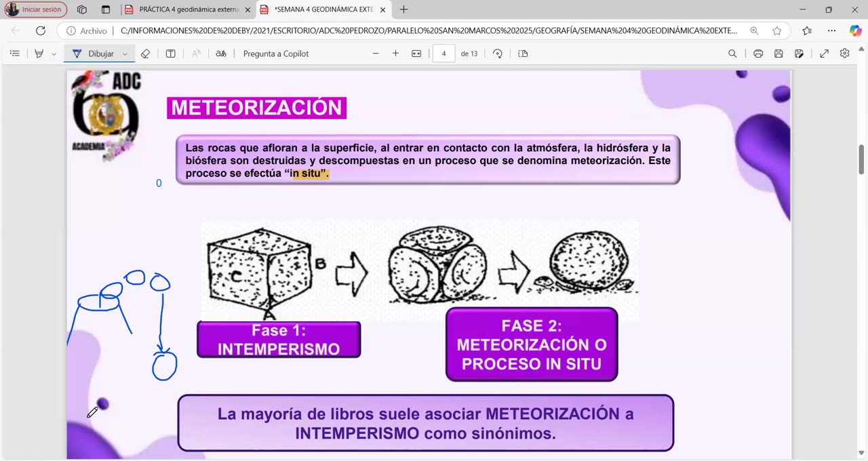
Task: Zoom in with the plus button
Action: (x=395, y=54)
